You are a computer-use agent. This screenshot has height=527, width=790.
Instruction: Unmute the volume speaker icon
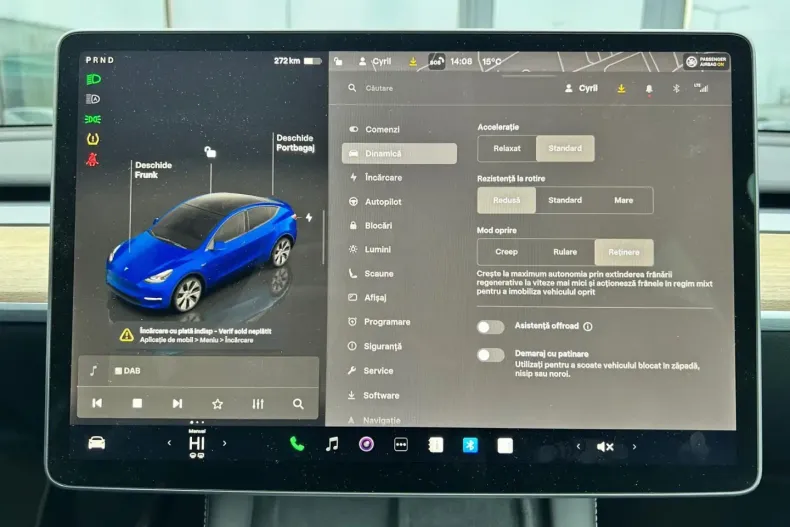pyautogui.click(x=605, y=446)
